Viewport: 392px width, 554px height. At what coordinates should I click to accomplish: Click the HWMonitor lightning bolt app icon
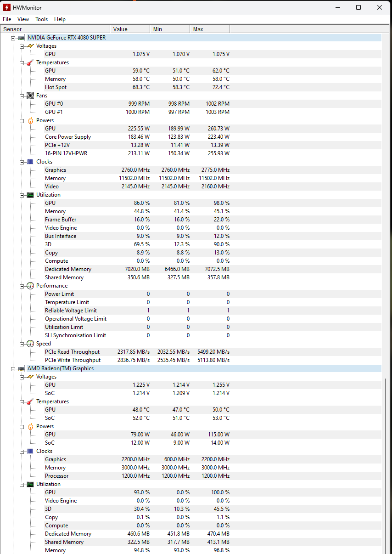7,7
